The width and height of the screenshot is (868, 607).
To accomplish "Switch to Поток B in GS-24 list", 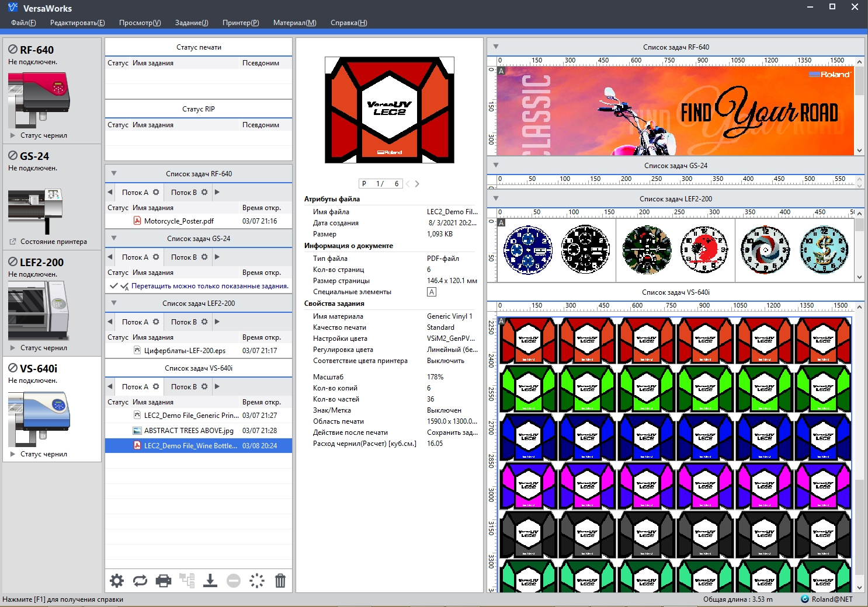I will coord(183,257).
